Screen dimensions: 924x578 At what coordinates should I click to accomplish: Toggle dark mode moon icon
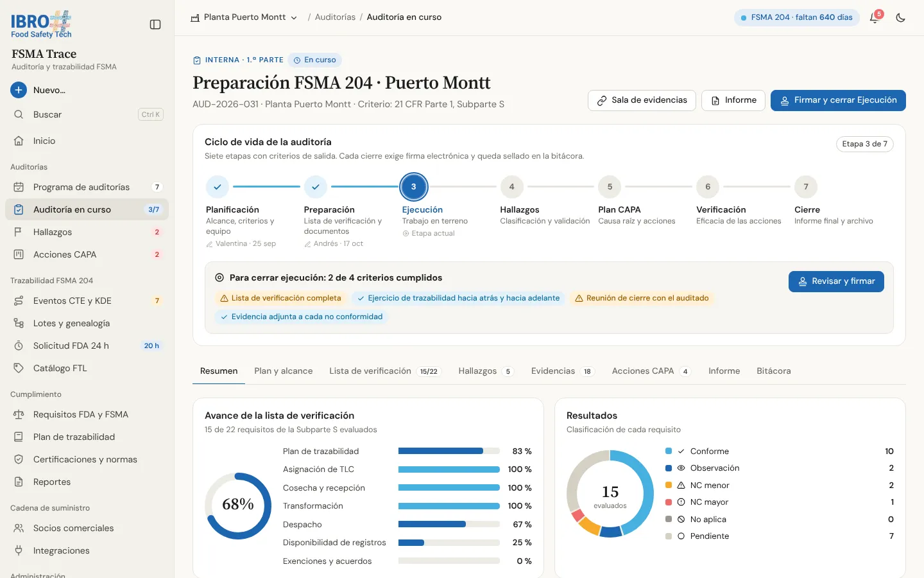(x=901, y=17)
